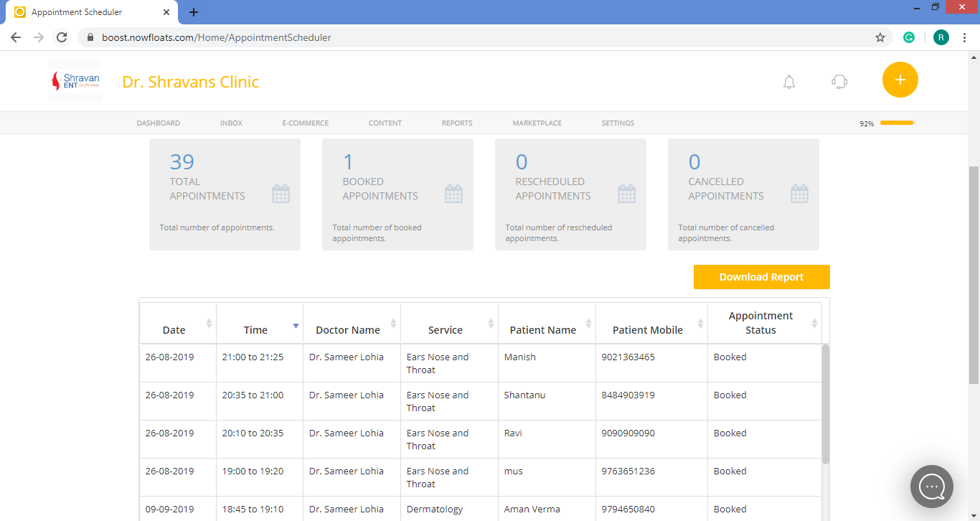The image size is (980, 521).
Task: Click the Rescheduled Appointments calendar icon
Action: coord(626,194)
